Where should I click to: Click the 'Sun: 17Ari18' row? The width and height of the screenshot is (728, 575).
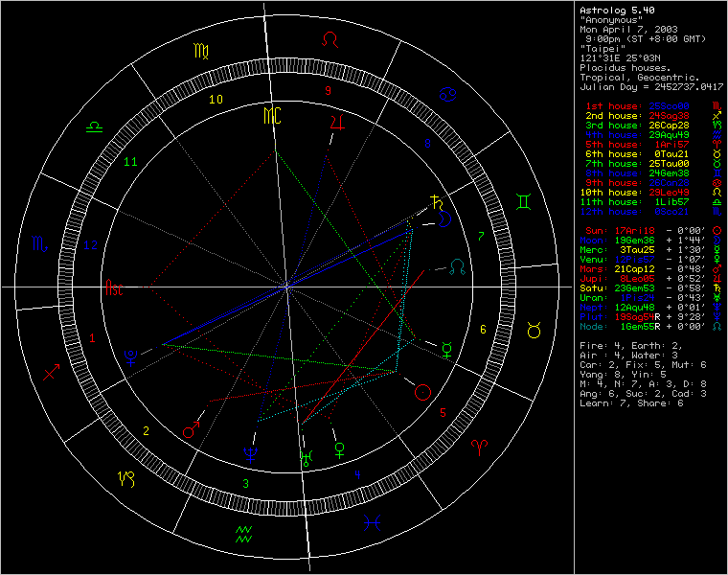(x=653, y=231)
